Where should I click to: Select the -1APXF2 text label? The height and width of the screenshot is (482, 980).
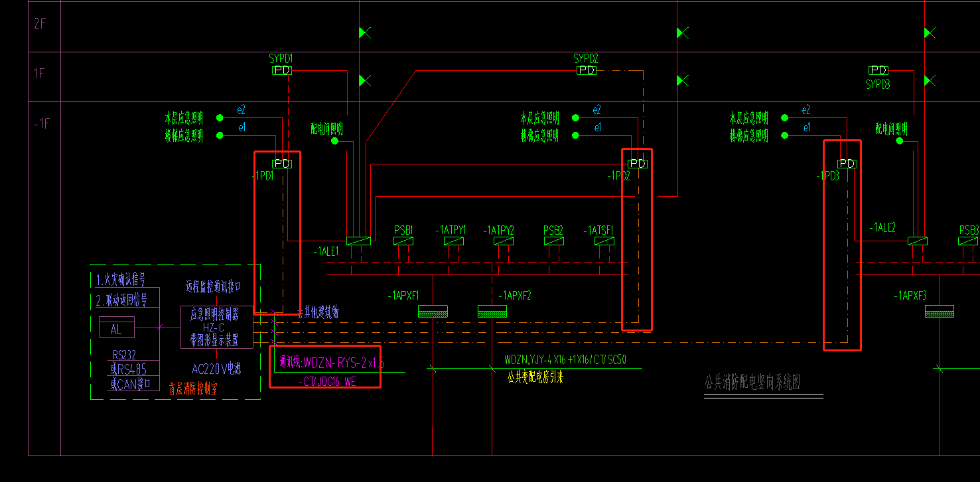tap(515, 295)
